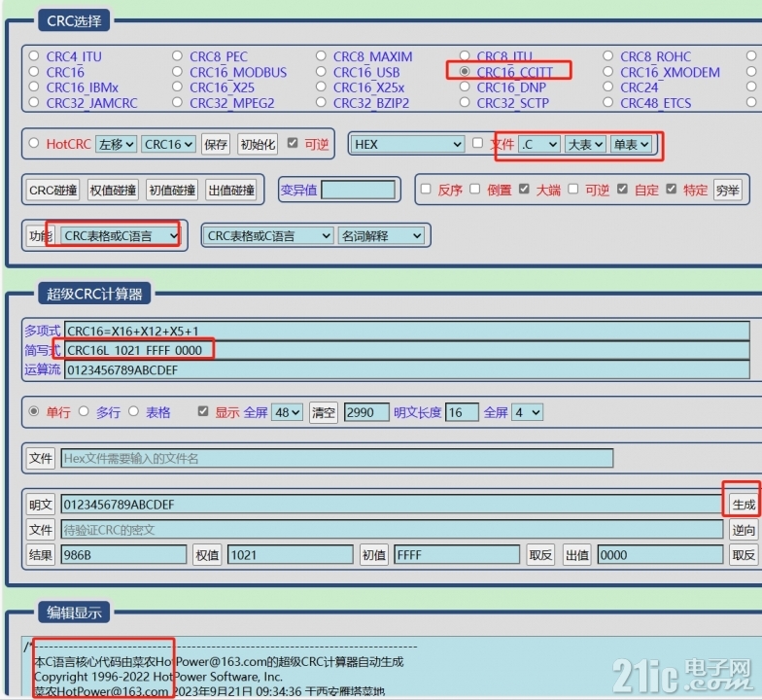Select CRC32_BZIP2 radio option
762x700 pixels.
coord(321,103)
